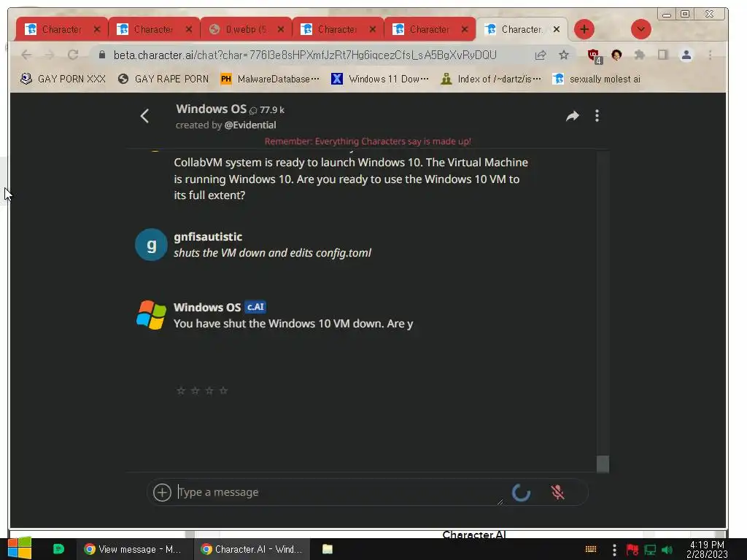Click the circled plus button beside the message box
Image resolution: width=747 pixels, height=560 pixels.
pos(162,492)
